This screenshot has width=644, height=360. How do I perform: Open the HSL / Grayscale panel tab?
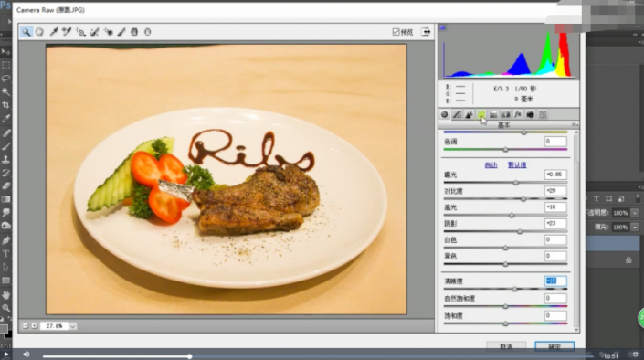coord(481,114)
